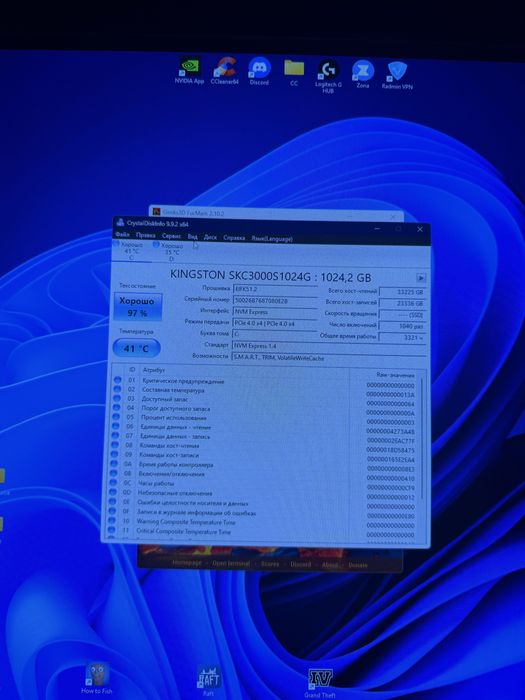Viewport: 525px width, 700px height.
Task: Click Homepage link in FurMark window
Action: point(187,563)
